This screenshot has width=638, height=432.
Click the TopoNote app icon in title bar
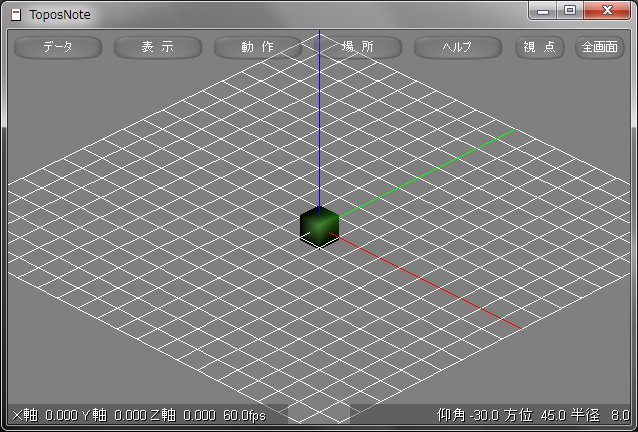click(16, 15)
